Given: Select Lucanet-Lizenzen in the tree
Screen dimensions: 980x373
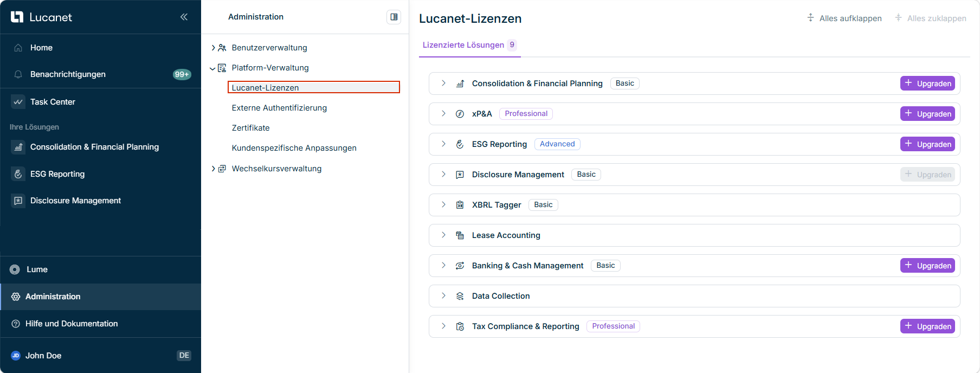Looking at the screenshot, I should (314, 87).
